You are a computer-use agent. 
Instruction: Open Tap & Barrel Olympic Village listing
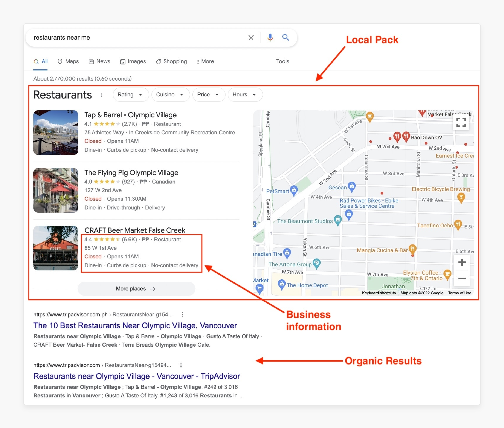click(130, 115)
